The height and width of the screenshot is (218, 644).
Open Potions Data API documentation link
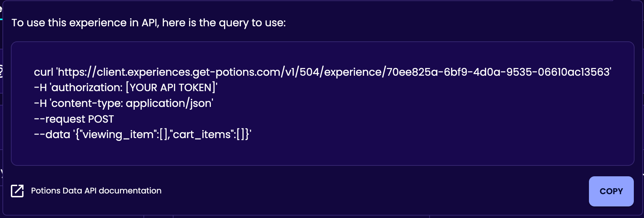[96, 191]
